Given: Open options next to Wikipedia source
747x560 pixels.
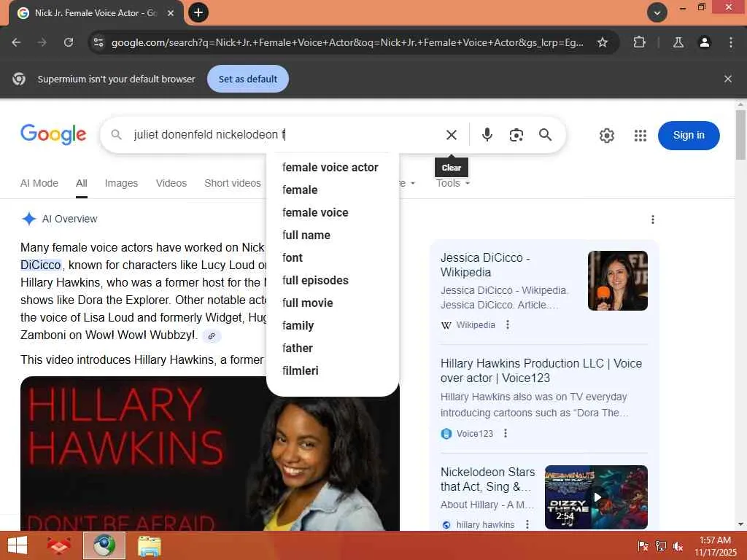Looking at the screenshot, I should click(x=508, y=324).
